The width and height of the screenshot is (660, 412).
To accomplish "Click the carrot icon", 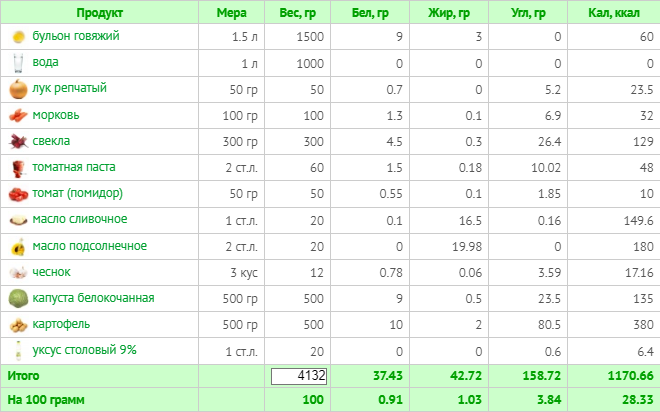I will click(18, 115).
